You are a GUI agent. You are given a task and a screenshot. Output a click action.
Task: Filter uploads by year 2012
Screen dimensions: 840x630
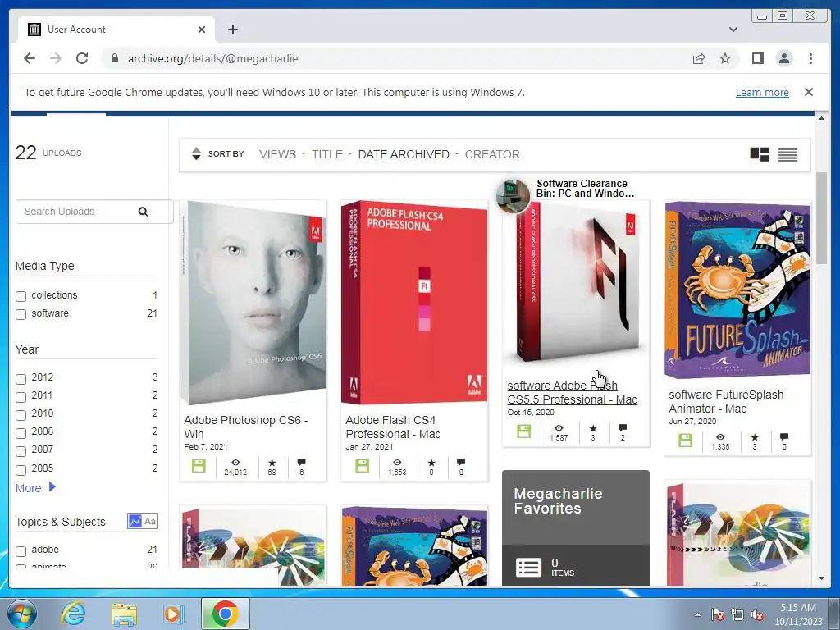(21, 379)
